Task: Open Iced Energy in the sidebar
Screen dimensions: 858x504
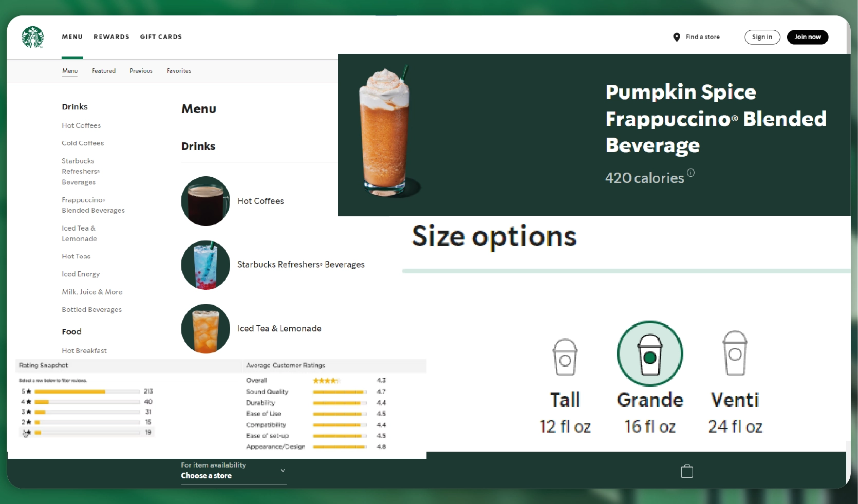Action: coord(81,274)
